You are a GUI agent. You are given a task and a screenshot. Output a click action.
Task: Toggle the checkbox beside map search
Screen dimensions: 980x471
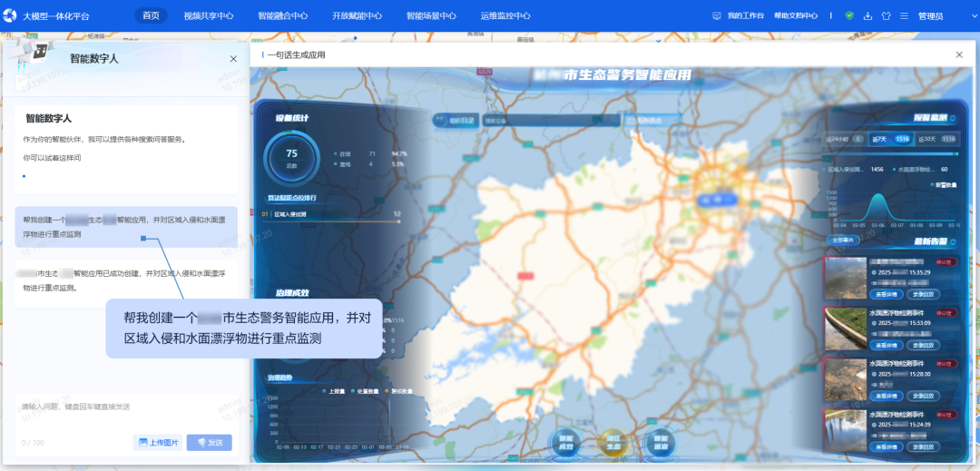(630, 120)
